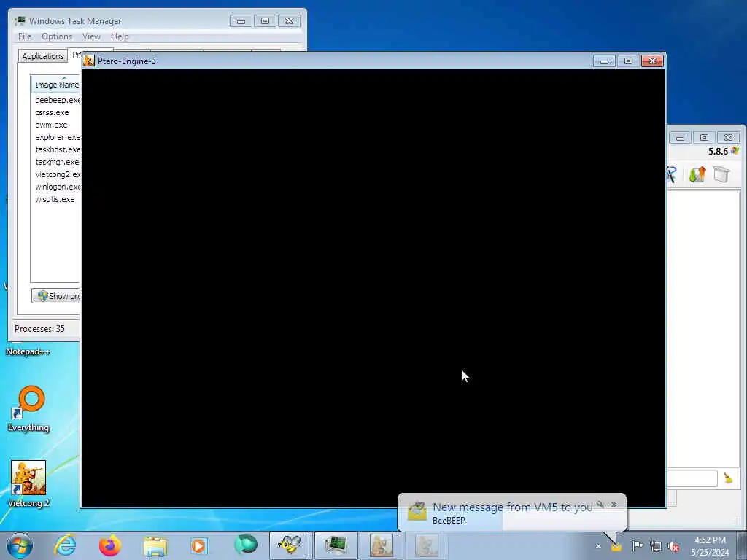Click the Ptero-Engine-3 title bar icon
The width and height of the screenshot is (747, 560).
[89, 61]
